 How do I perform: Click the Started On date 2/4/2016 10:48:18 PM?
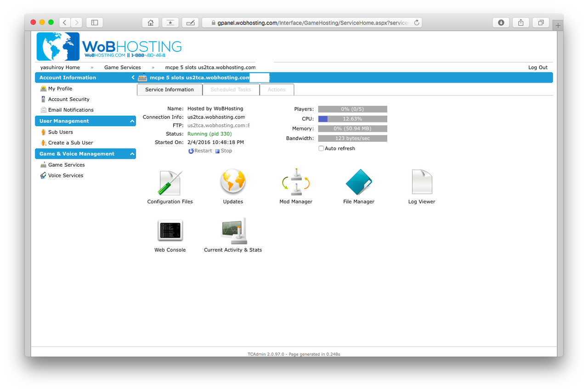[x=216, y=142]
